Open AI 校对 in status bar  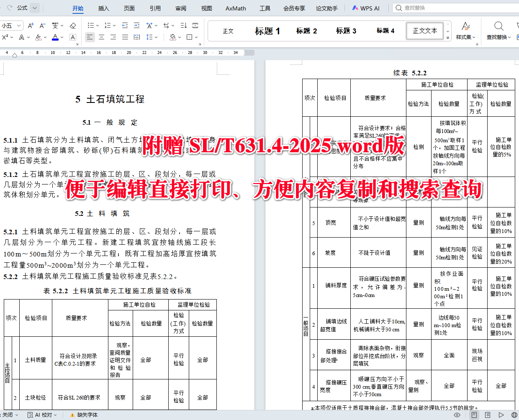[x=42, y=415]
